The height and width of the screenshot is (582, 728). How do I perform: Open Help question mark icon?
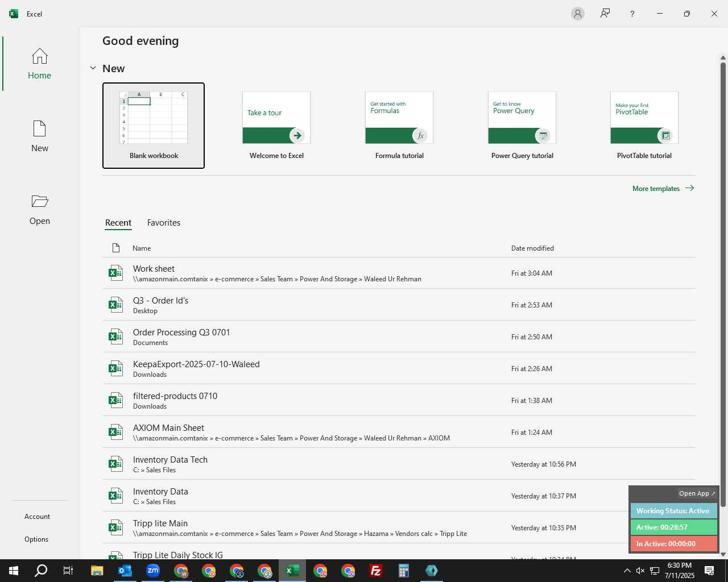click(632, 14)
